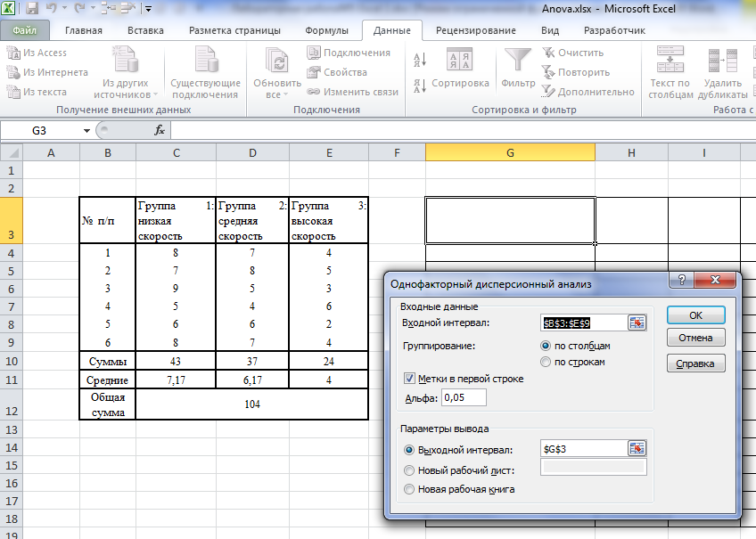Click Повторить filter

pos(576,72)
